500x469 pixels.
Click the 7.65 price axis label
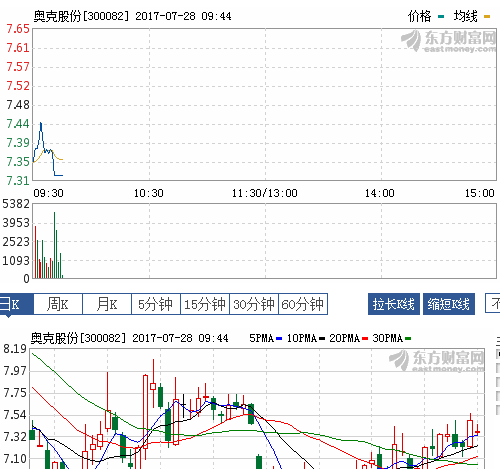[x=18, y=29]
